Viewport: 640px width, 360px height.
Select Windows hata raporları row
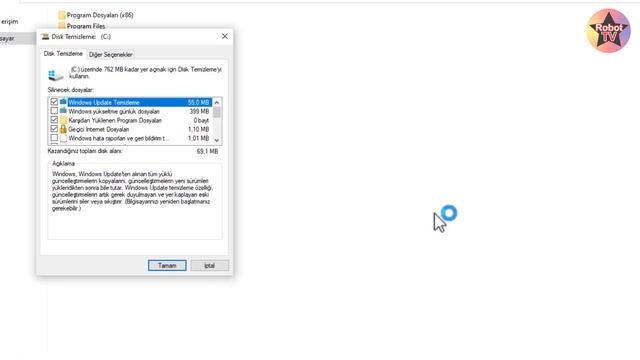pos(131,138)
